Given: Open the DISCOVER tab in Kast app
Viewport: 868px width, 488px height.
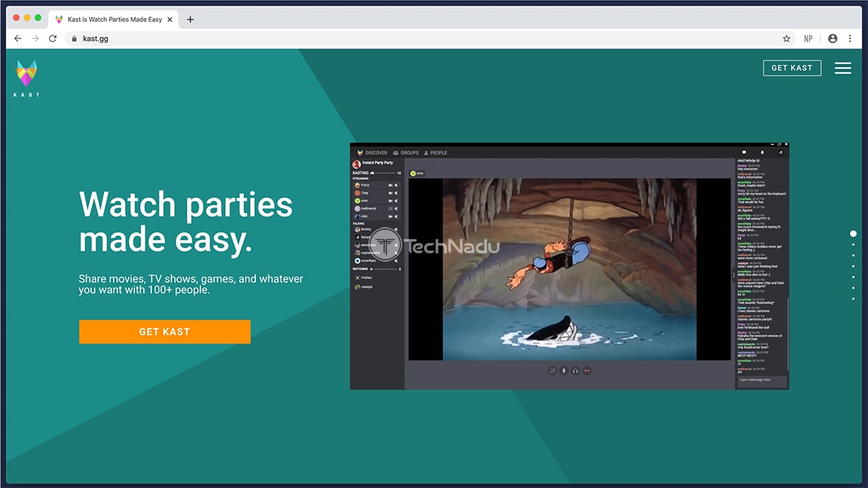Looking at the screenshot, I should pyautogui.click(x=373, y=153).
